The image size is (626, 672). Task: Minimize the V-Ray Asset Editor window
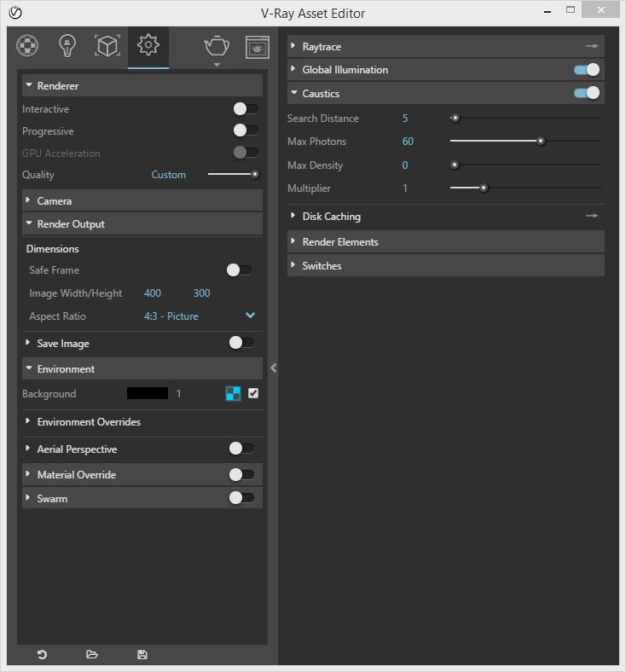pos(548,12)
